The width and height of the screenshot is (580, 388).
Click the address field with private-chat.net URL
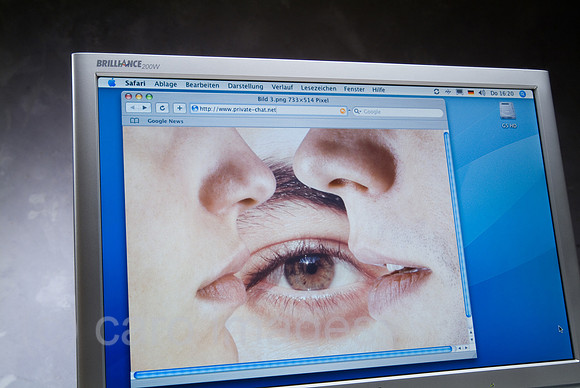tap(269, 110)
